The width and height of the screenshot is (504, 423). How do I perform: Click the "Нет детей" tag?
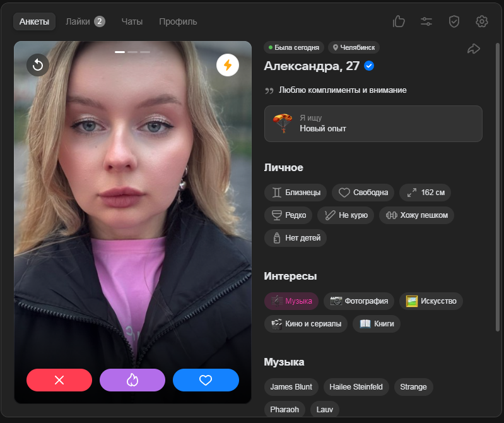click(x=295, y=238)
